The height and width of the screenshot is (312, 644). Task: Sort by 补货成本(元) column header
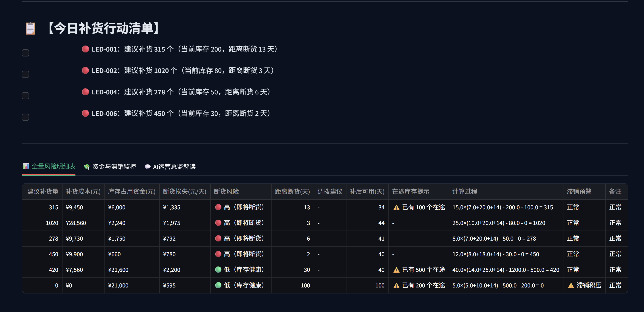(83, 191)
